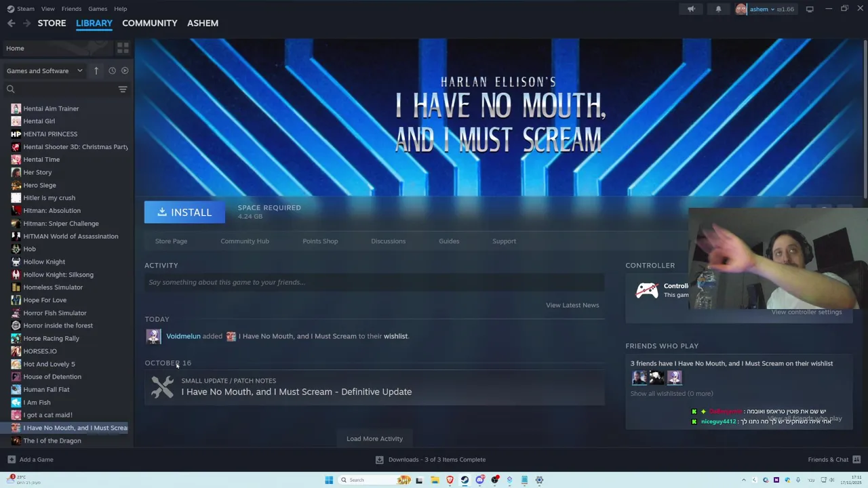Viewport: 868px width, 488px height.
Task: Open the game's Store Page link
Action: pyautogui.click(x=171, y=241)
